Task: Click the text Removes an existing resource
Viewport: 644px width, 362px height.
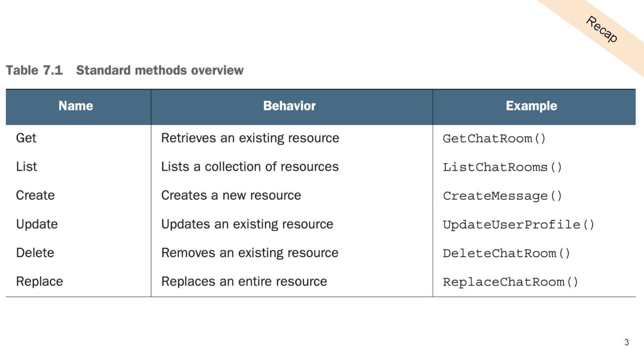Action: (x=250, y=253)
